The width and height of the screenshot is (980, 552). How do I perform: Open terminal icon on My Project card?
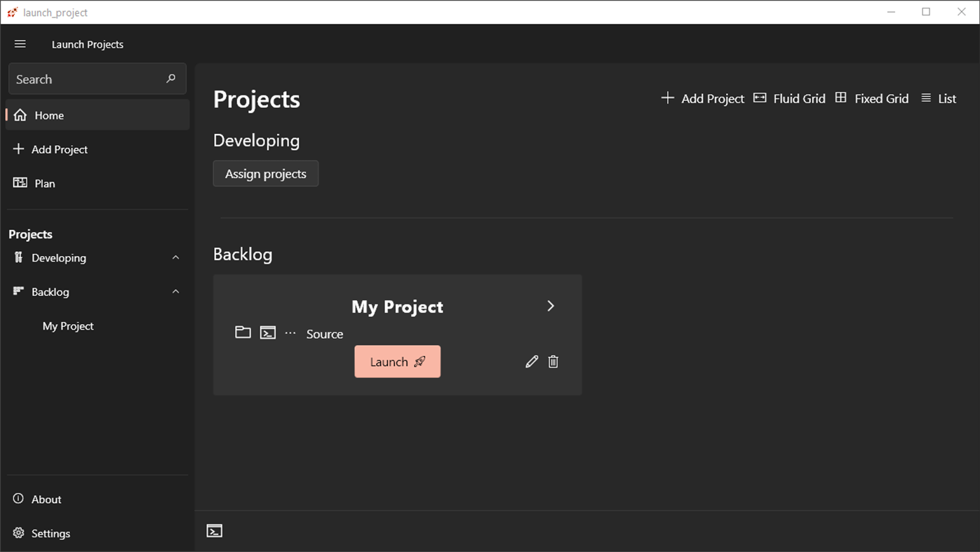[267, 332]
